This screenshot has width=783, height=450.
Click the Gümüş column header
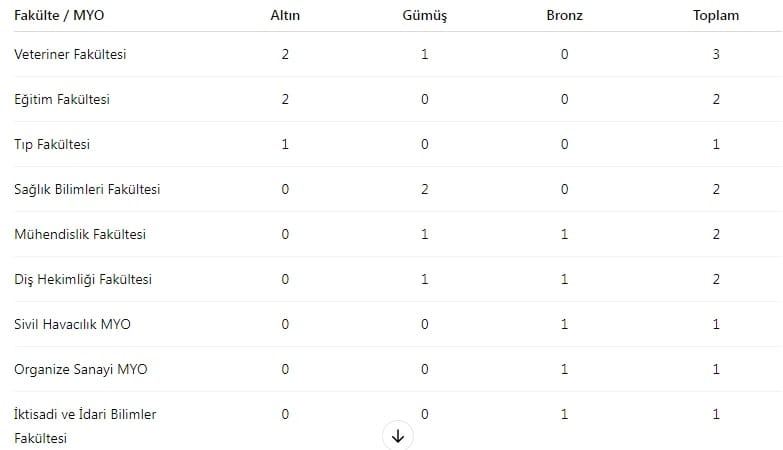tap(424, 15)
